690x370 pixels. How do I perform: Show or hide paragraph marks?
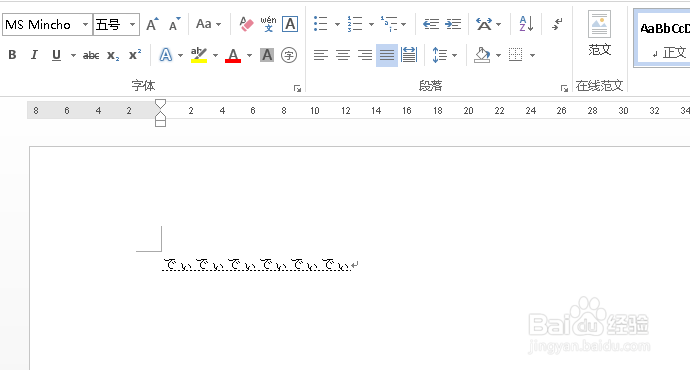(557, 24)
